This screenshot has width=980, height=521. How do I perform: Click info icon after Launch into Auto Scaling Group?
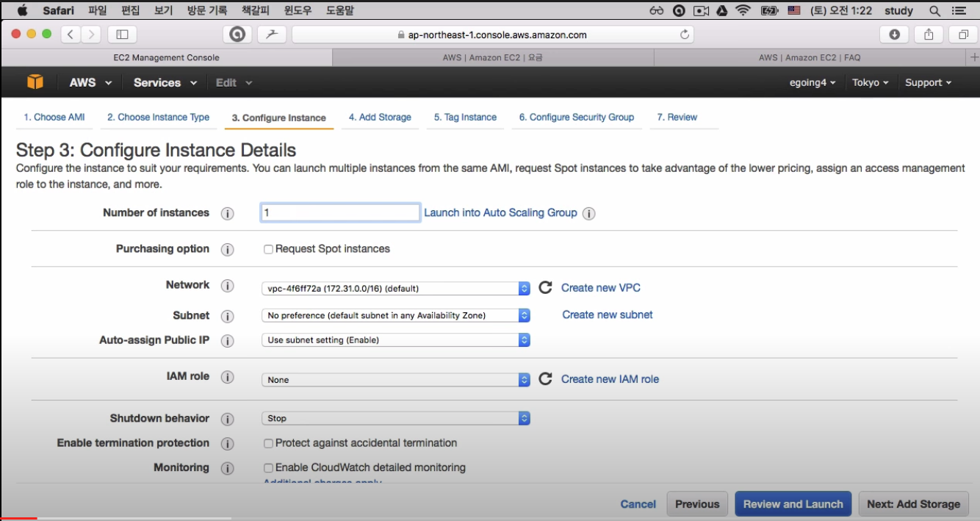588,214
